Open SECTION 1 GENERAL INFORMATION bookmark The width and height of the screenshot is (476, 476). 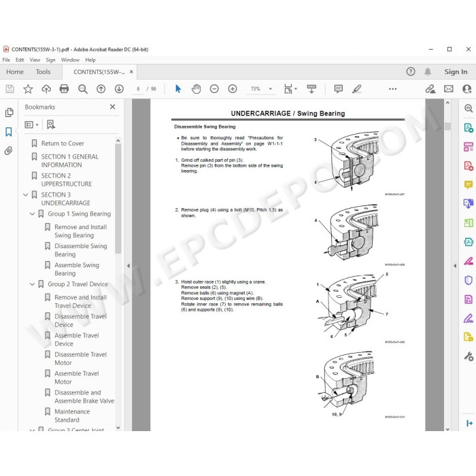pyautogui.click(x=70, y=160)
